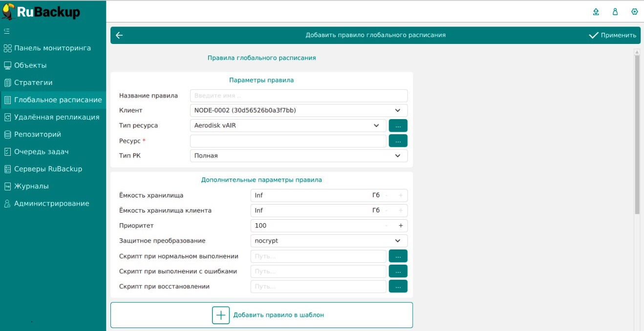644x331 pixels.
Task: Click plus icon to add rule to template
Action: (x=221, y=315)
